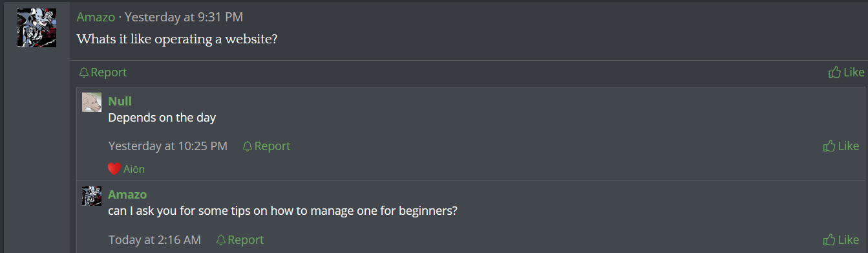Screen dimensions: 868x253
Task: Open Amazo's large profile avatar
Action: [x=37, y=28]
